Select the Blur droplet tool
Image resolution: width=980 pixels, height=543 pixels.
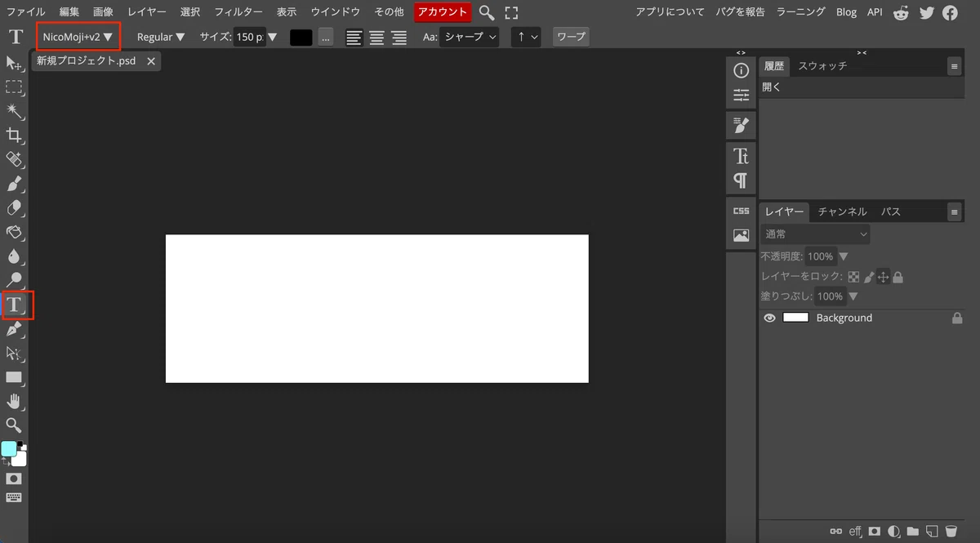[14, 256]
